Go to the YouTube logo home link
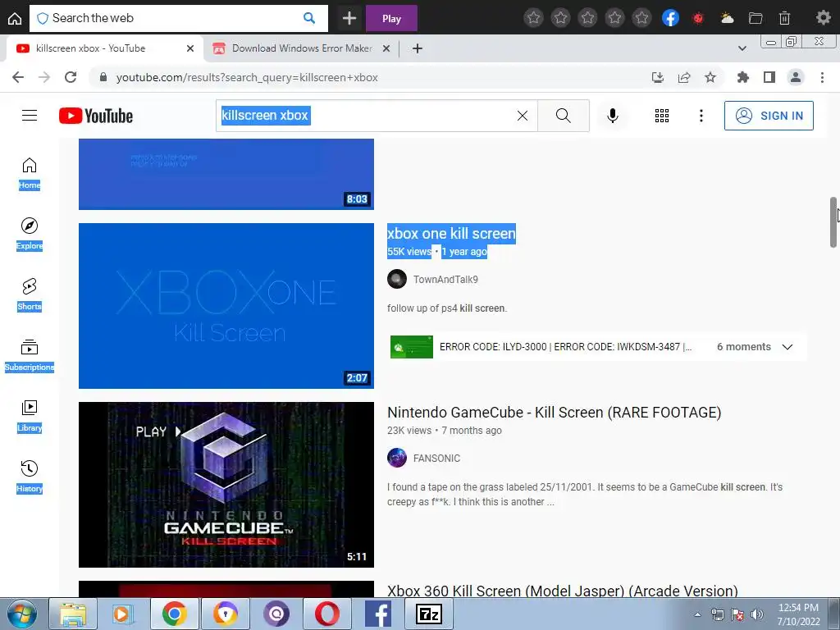The height and width of the screenshot is (630, 840). (x=96, y=116)
